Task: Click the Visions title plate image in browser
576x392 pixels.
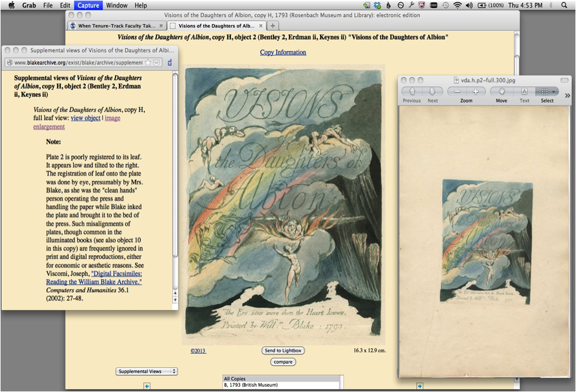Action: click(283, 205)
